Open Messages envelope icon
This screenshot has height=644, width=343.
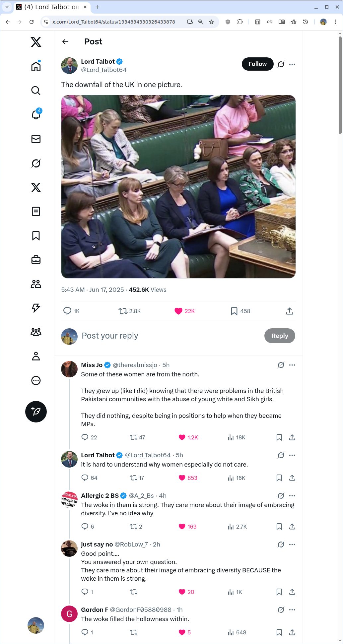[x=36, y=139]
